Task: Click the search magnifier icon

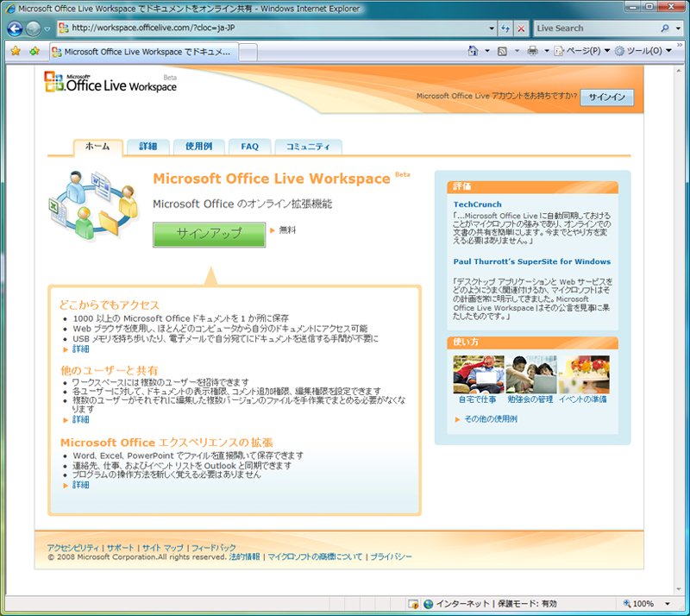Action: [665, 28]
